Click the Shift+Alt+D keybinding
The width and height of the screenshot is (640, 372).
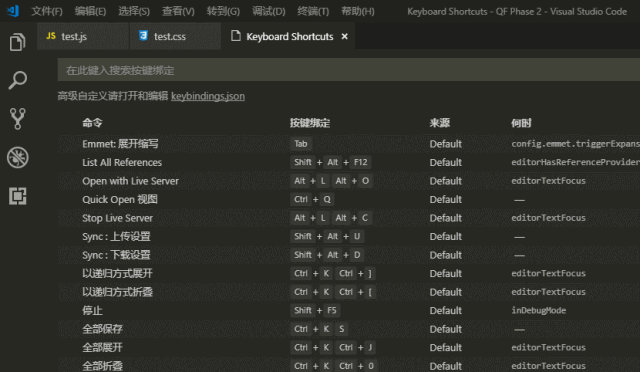(327, 255)
